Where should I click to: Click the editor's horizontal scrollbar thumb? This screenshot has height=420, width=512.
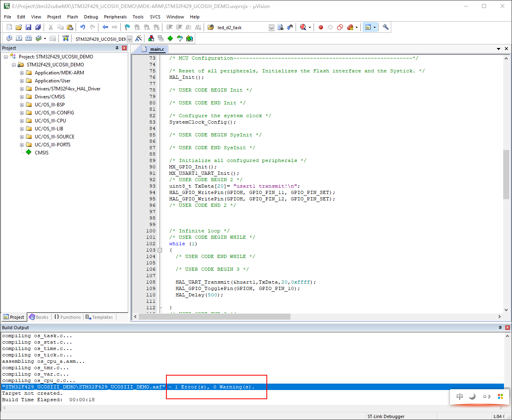pos(214,316)
